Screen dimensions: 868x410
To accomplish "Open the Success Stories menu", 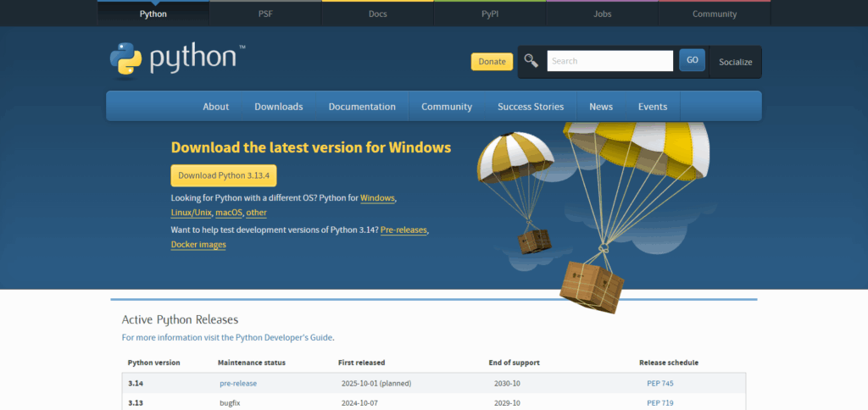I will [531, 107].
